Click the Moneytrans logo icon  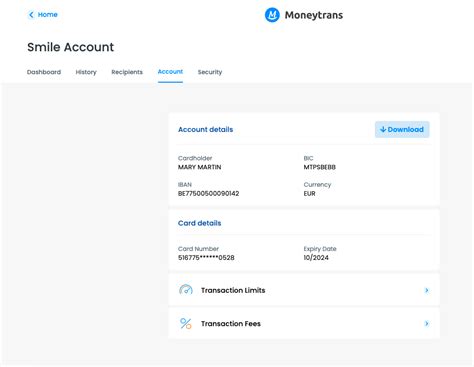[x=272, y=15]
